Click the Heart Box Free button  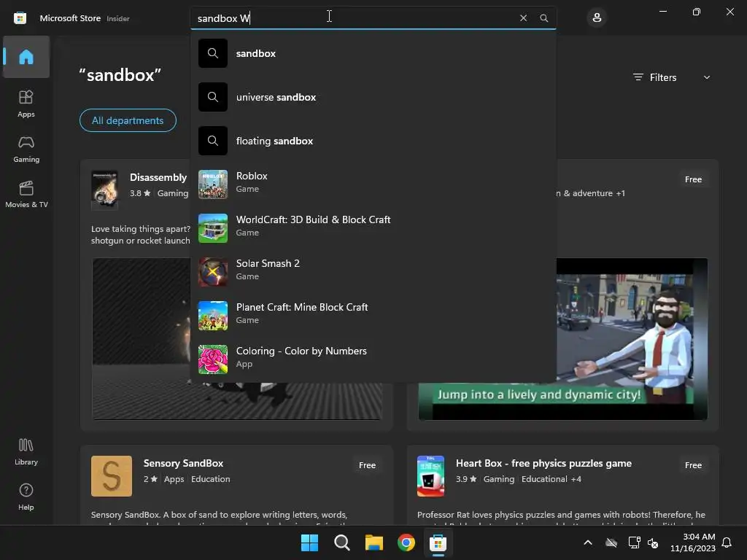(693, 465)
